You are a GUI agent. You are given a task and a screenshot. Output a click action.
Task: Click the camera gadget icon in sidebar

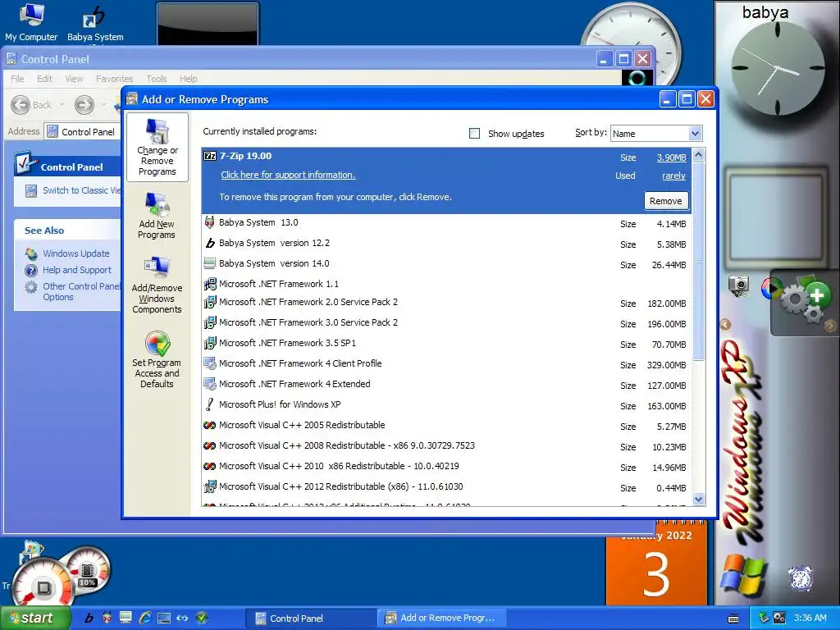tap(739, 285)
